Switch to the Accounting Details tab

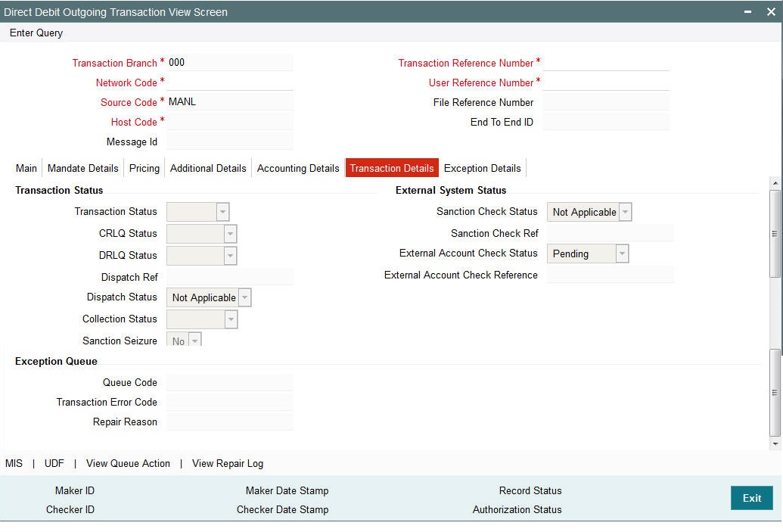pyautogui.click(x=297, y=168)
